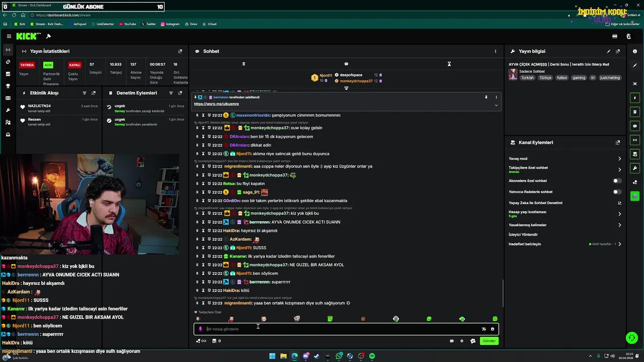Open the analytics chart icon in the left sidebar
This screenshot has width=644, height=362.
click(x=8, y=74)
